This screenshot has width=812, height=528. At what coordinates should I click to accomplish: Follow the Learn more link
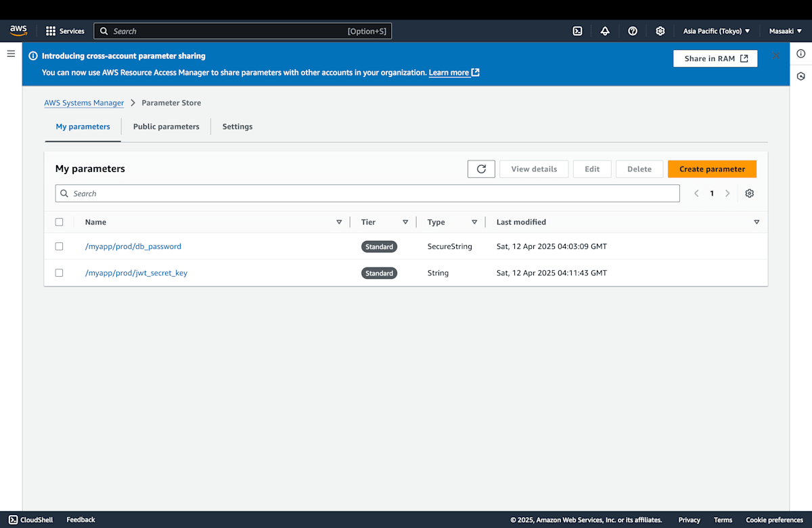[454, 72]
